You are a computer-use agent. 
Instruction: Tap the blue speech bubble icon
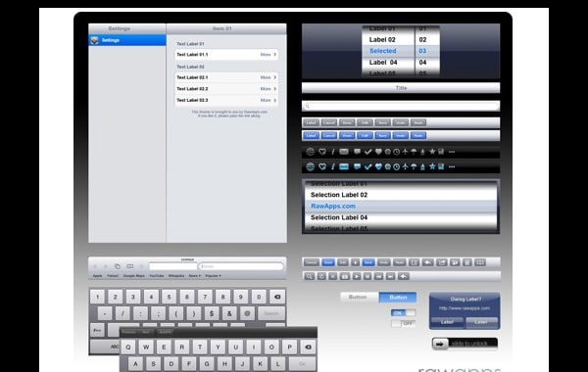[x=357, y=166]
